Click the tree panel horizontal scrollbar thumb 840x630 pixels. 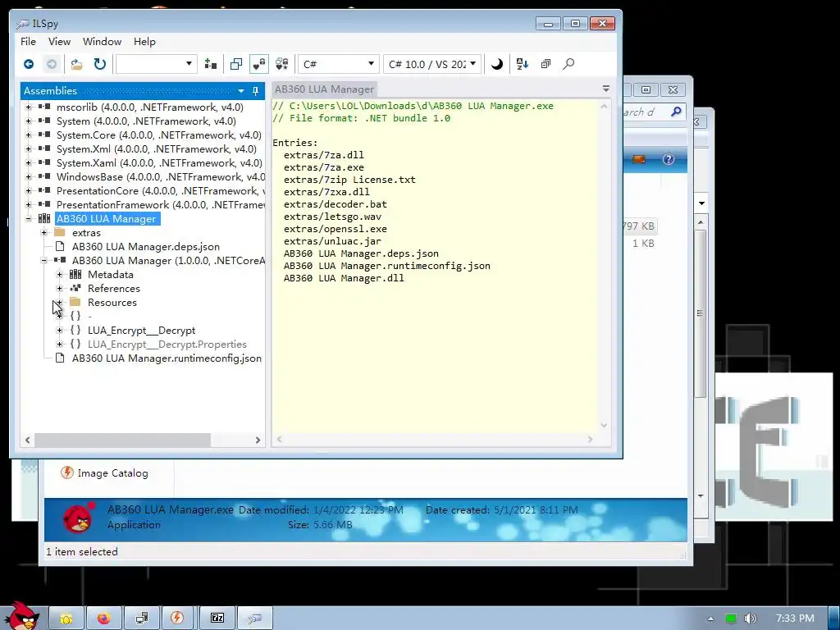point(123,440)
